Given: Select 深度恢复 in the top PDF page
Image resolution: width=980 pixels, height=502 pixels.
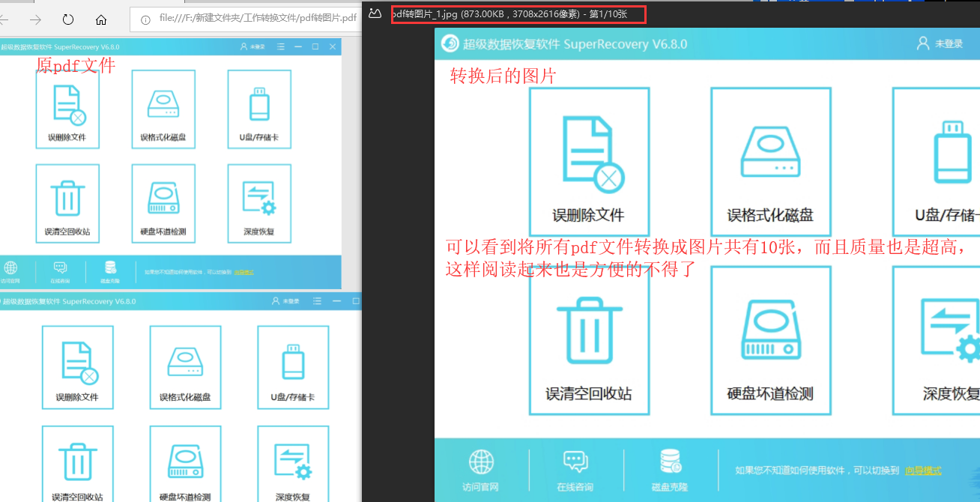Looking at the screenshot, I should 259,203.
